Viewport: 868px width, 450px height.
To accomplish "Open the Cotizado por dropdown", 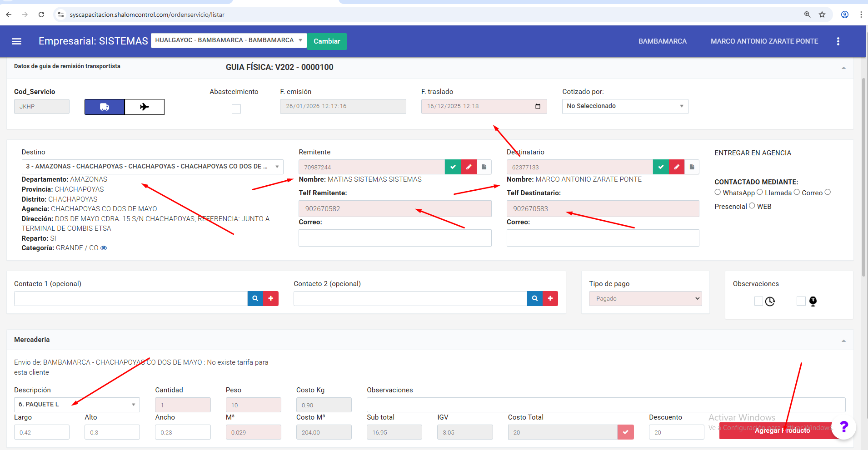I will [x=625, y=106].
